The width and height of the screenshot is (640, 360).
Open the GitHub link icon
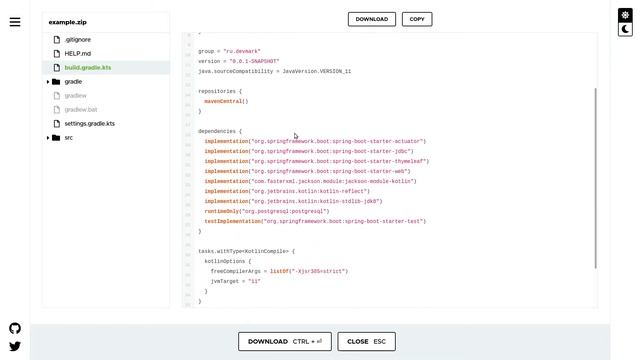pyautogui.click(x=15, y=329)
